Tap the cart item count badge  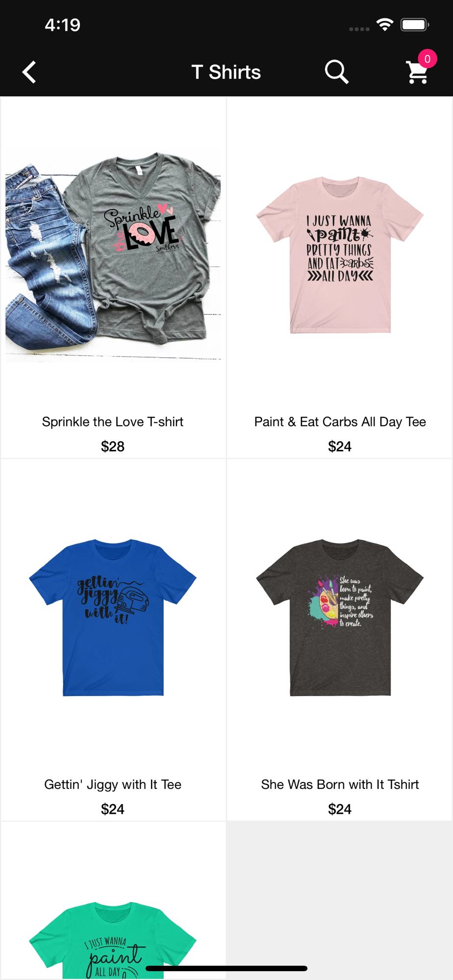point(428,59)
